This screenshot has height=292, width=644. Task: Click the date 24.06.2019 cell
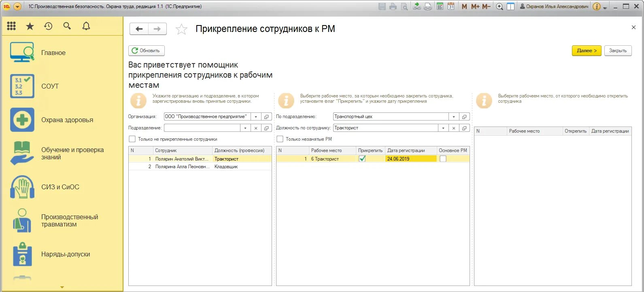411,159
